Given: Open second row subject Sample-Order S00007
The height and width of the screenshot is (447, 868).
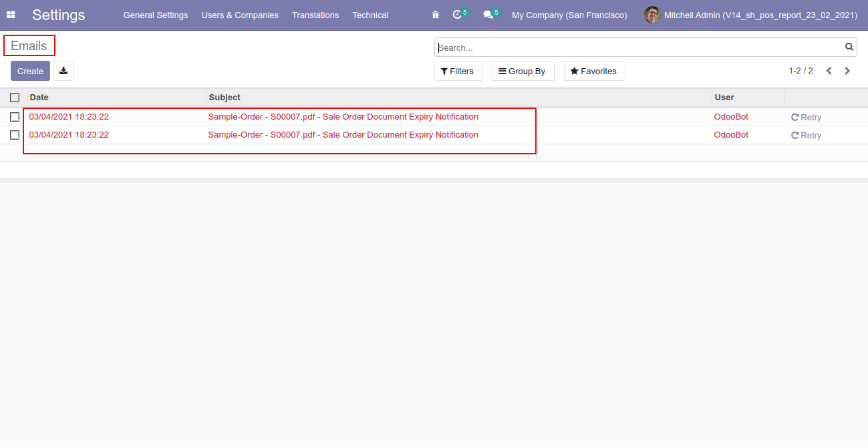Looking at the screenshot, I should pos(343,135).
